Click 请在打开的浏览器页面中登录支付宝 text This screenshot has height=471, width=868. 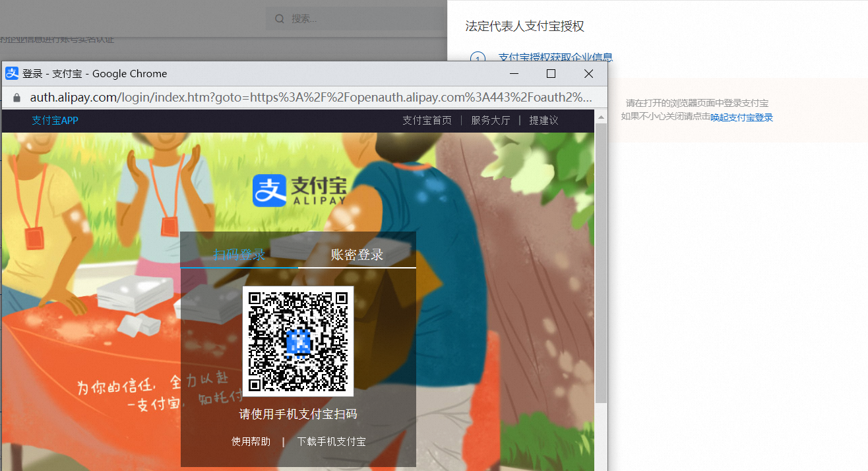pyautogui.click(x=697, y=104)
